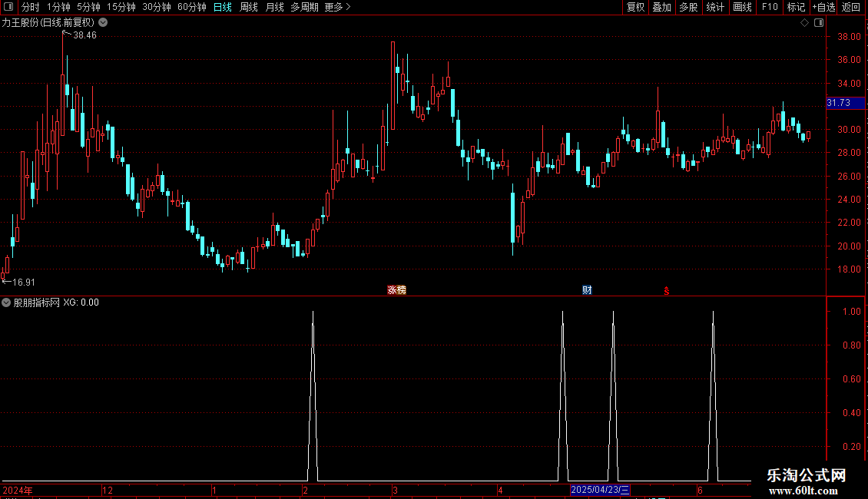Open the 画线 drawing tools
The height and width of the screenshot is (499, 868).
coord(742,7)
